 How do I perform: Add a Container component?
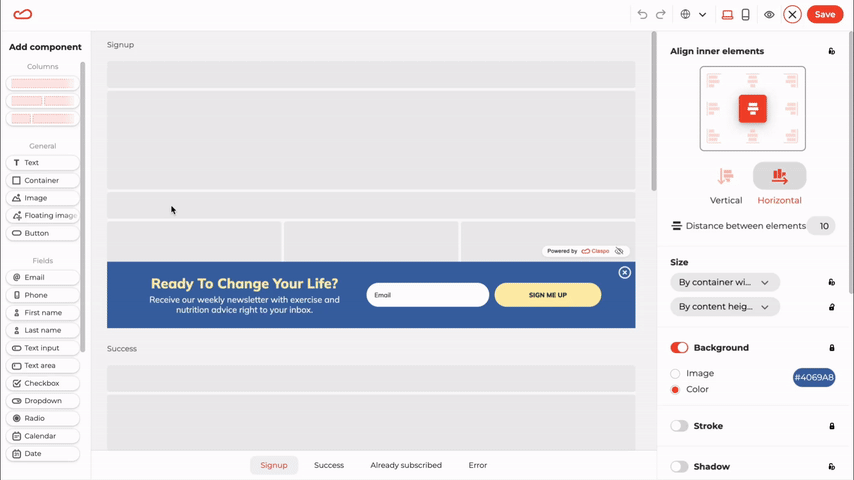click(42, 180)
